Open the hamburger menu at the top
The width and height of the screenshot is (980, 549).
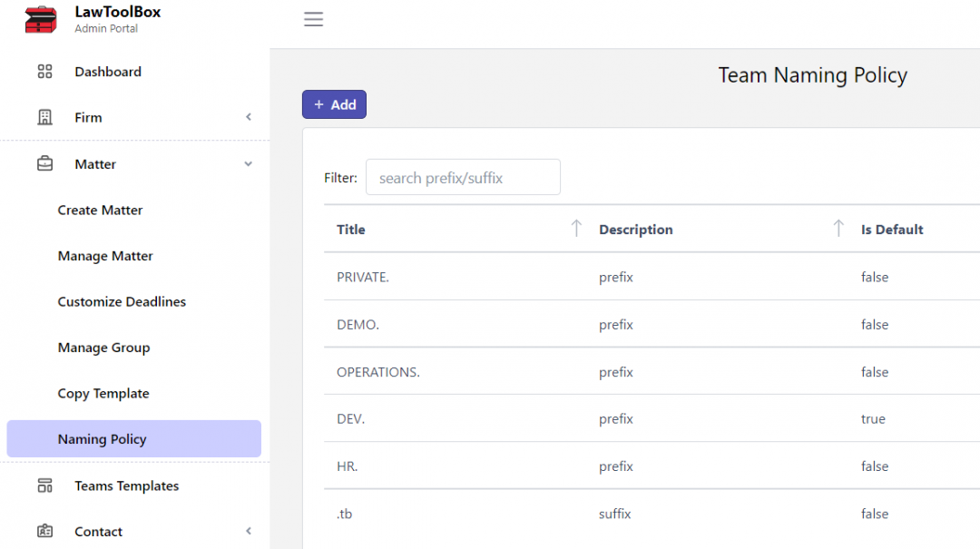(x=313, y=18)
